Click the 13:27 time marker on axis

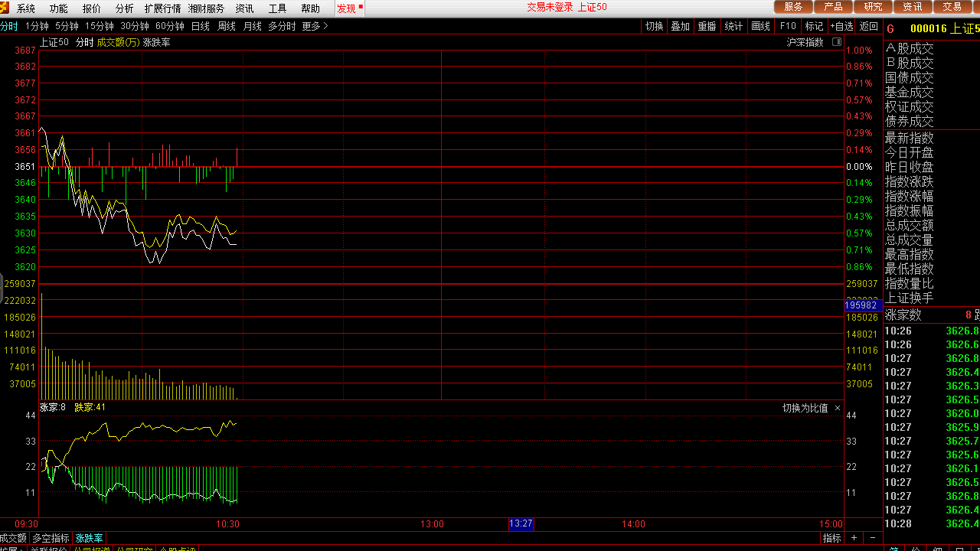521,523
